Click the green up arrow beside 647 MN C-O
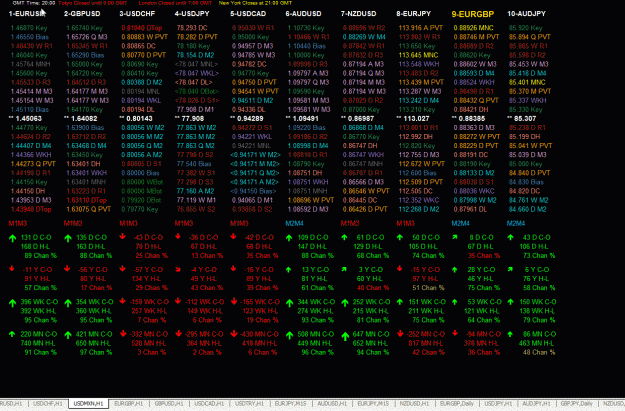 pyautogui.click(x=345, y=336)
